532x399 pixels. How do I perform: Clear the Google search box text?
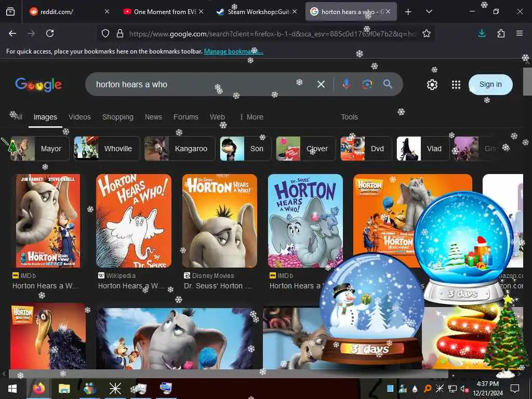coord(321,84)
